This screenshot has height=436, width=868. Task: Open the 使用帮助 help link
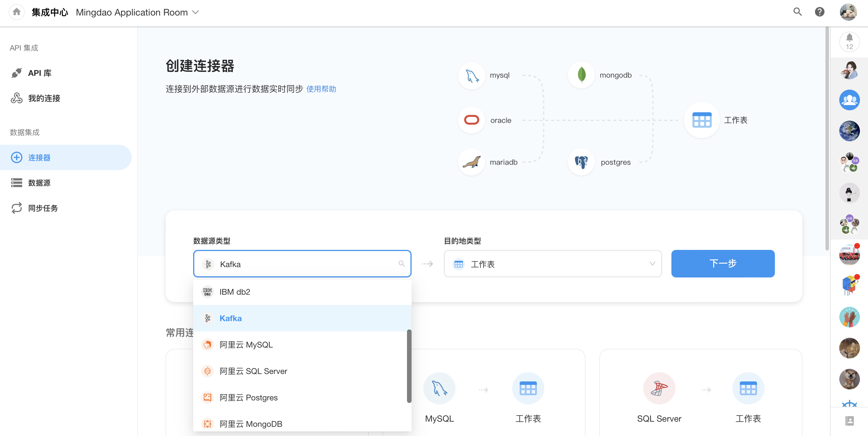(321, 89)
